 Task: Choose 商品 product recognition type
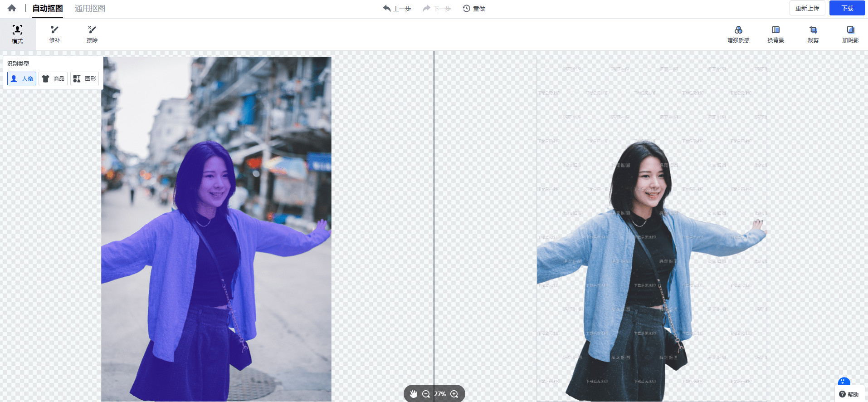coord(53,78)
